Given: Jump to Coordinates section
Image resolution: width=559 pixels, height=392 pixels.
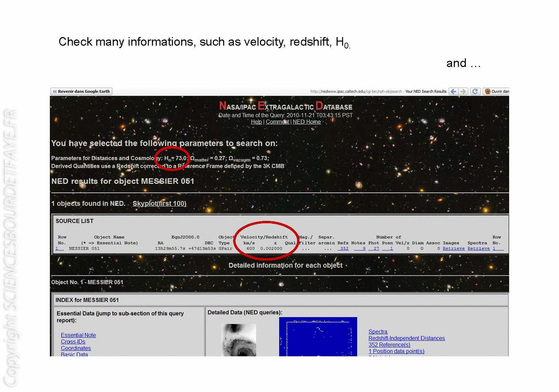Looking at the screenshot, I should (76, 348).
